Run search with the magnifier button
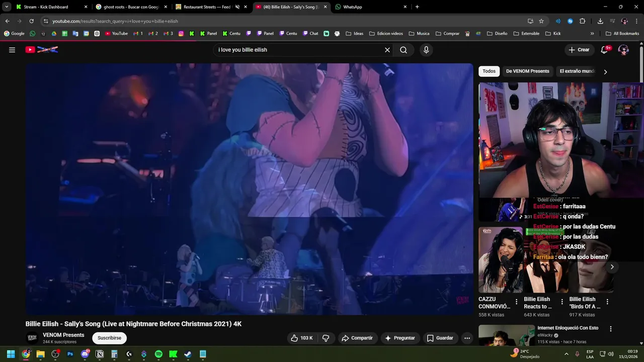This screenshot has width=644, height=362. 404,50
